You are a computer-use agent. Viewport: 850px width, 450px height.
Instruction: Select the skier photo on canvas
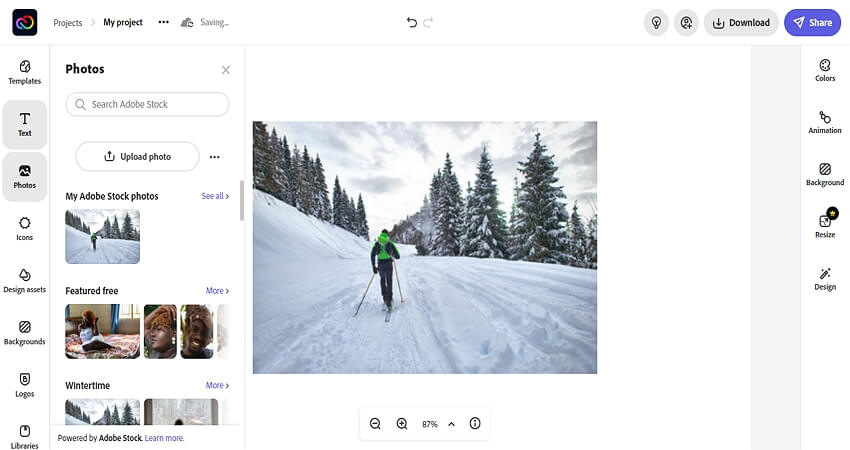[424, 247]
